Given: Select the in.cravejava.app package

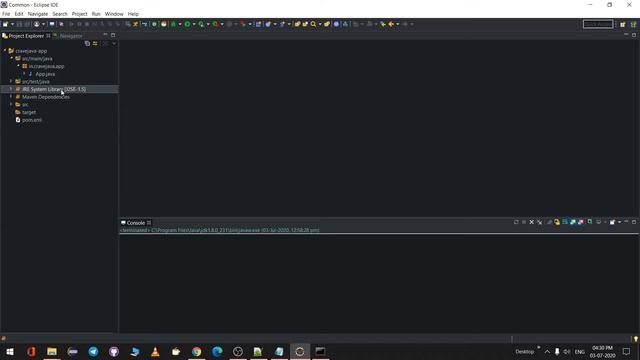Looking at the screenshot, I should pos(46,66).
